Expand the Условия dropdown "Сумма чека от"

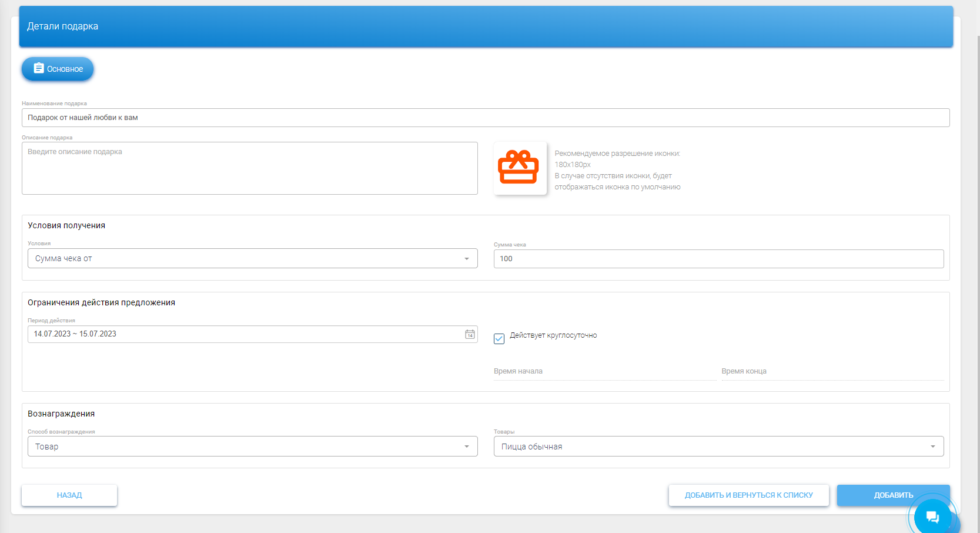252,258
